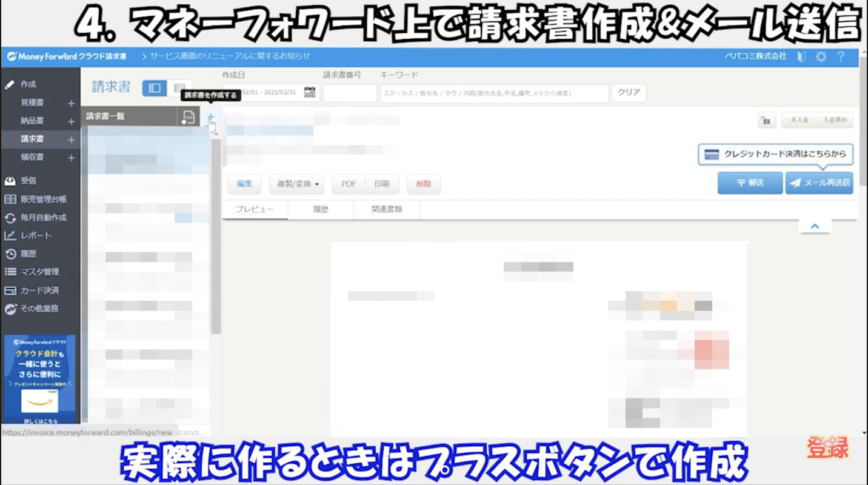Click the help question mark icon
This screenshot has width=868, height=485.
click(841, 56)
